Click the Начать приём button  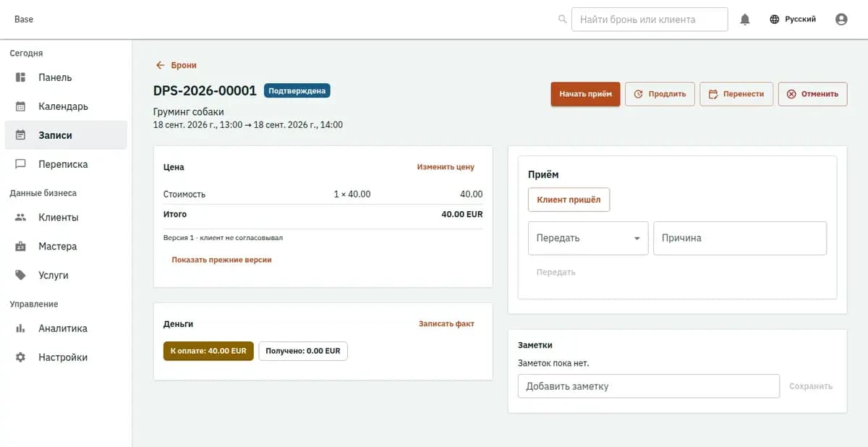(x=585, y=94)
